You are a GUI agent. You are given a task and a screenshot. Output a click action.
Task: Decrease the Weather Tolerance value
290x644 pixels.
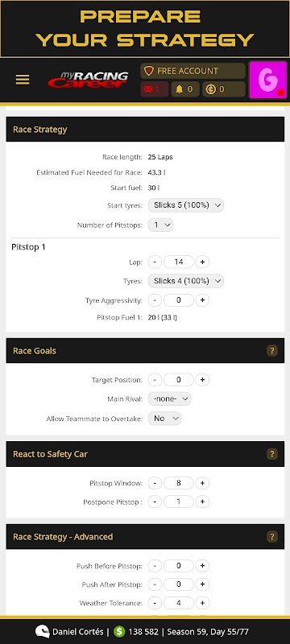click(x=155, y=603)
